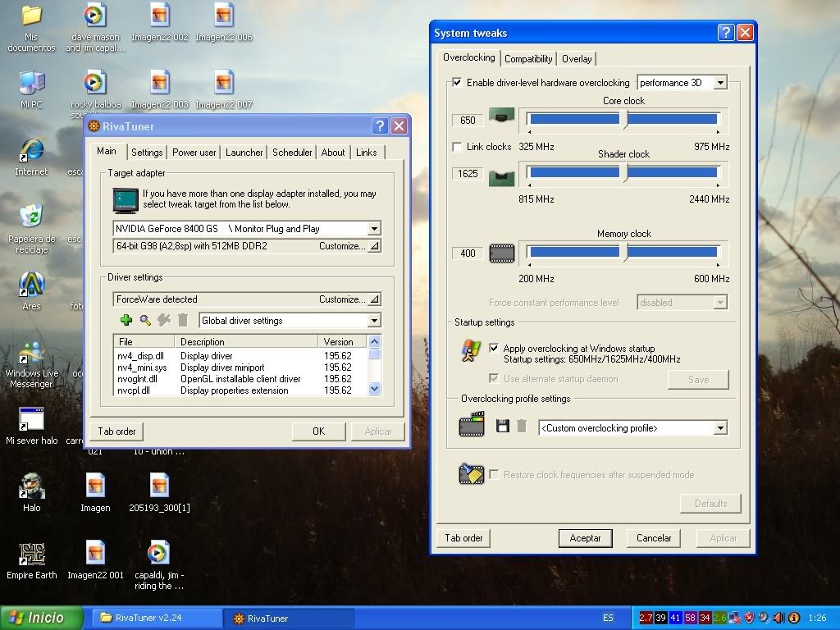Click the Shader clock slider thumb
This screenshot has height=630, width=840.
623,172
